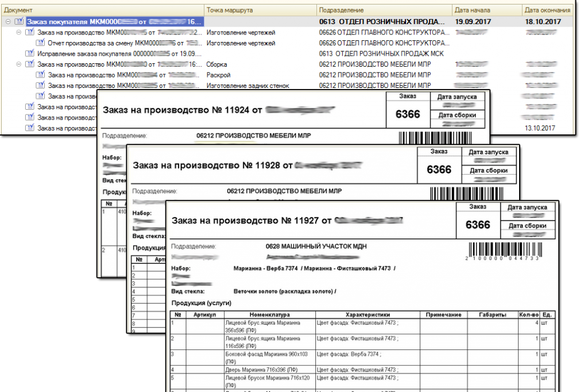Viewport: 588px width, 392px height.
Task: Click the Веточки золото glass type text
Action: point(285,291)
